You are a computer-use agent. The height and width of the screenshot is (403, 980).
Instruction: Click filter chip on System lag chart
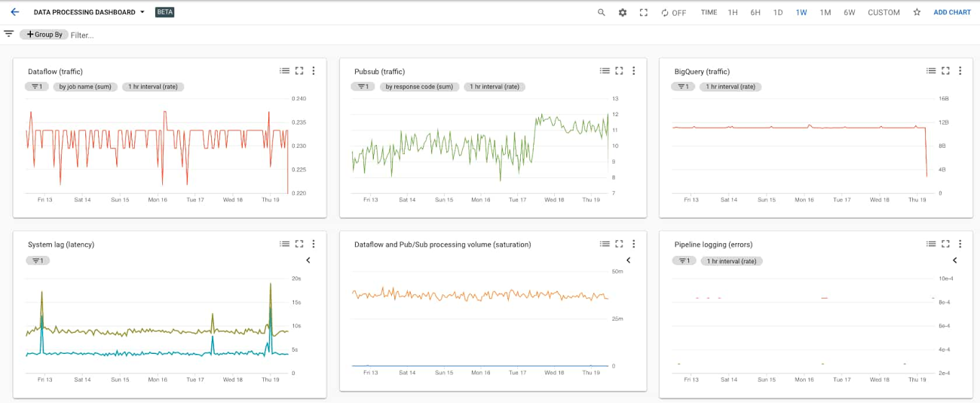coord(38,260)
